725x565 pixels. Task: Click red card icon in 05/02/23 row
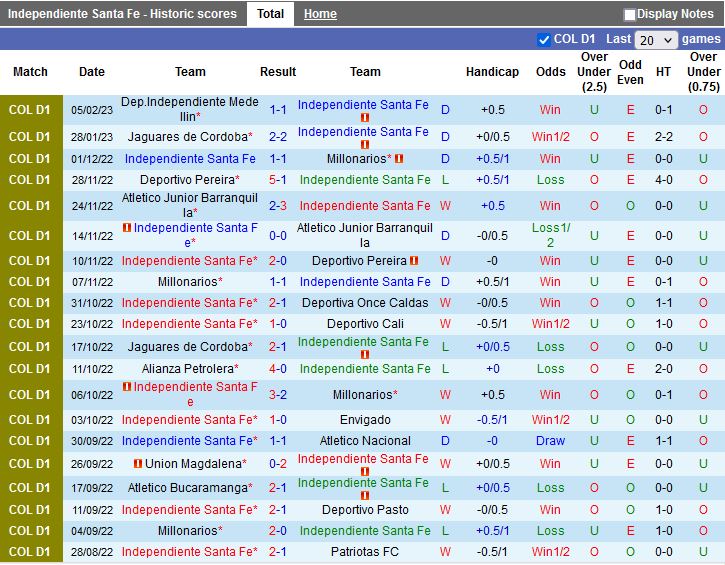(365, 117)
